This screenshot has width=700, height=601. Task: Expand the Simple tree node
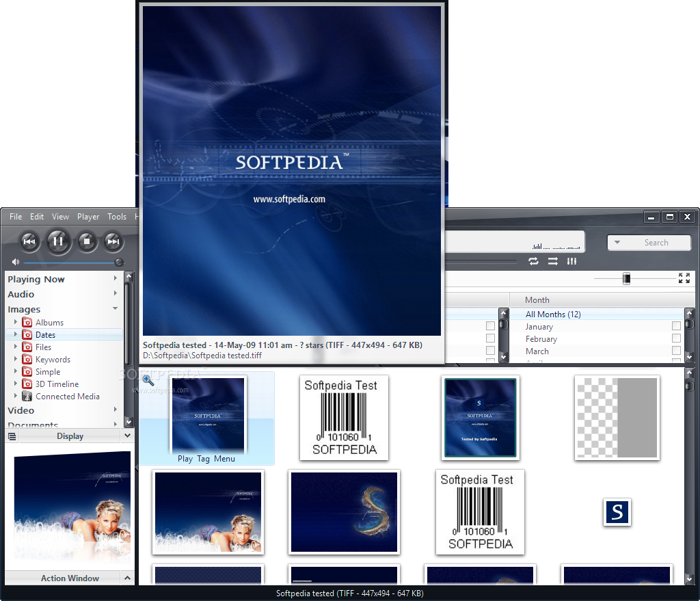[16, 371]
